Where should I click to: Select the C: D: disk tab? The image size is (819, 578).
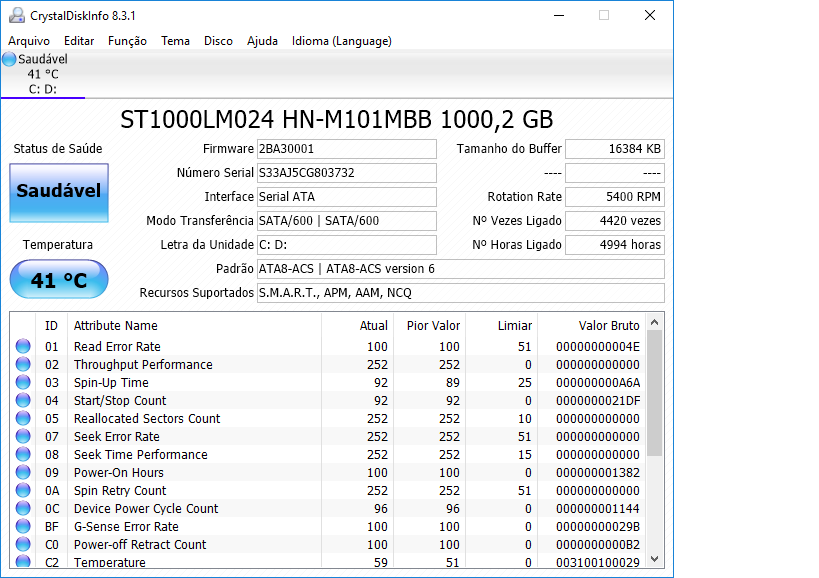[43, 74]
